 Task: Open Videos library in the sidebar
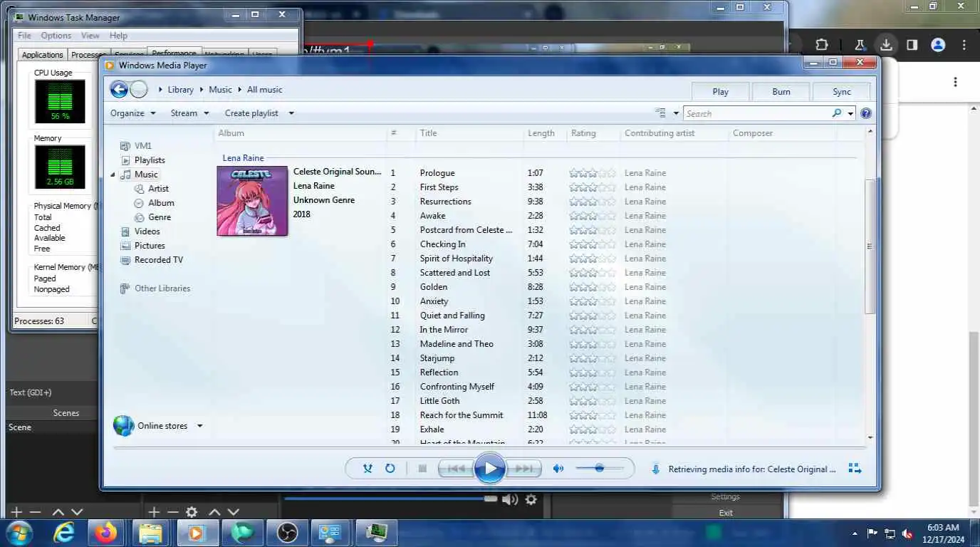tap(140, 231)
